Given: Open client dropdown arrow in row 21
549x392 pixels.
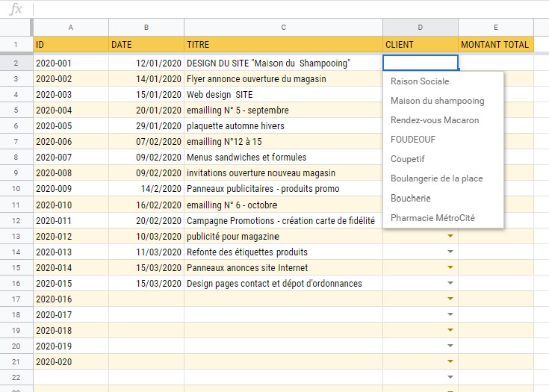Looking at the screenshot, I should (450, 361).
